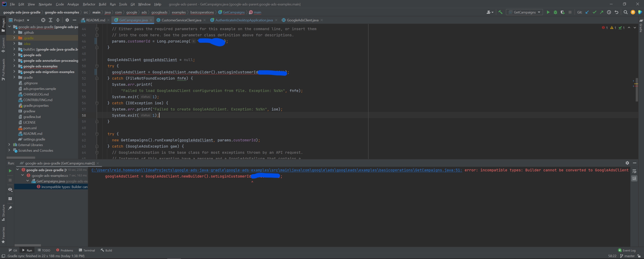Follow the GetCampaigns.java:51 error link

(275, 170)
